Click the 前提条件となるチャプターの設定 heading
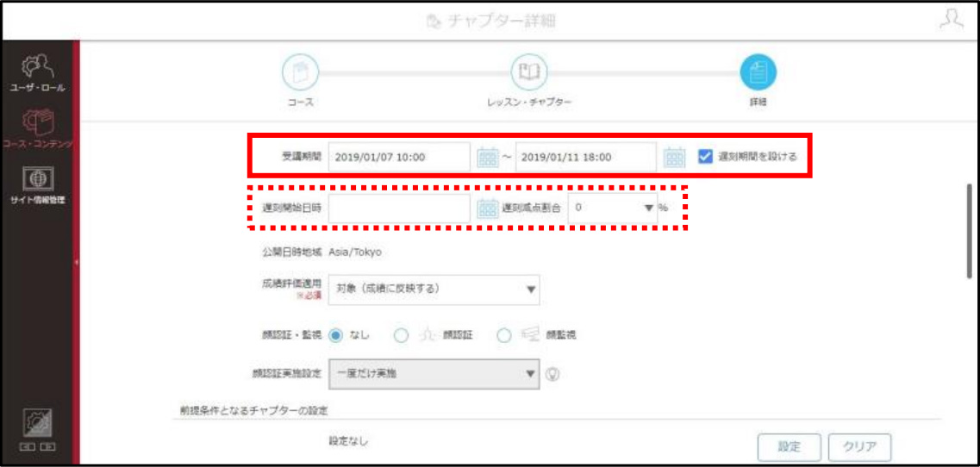 click(x=252, y=411)
